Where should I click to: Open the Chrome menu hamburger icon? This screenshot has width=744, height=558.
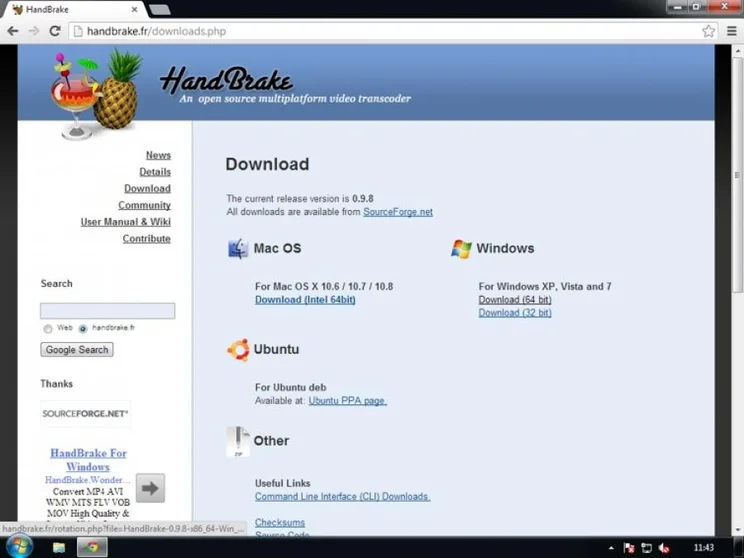point(732,31)
